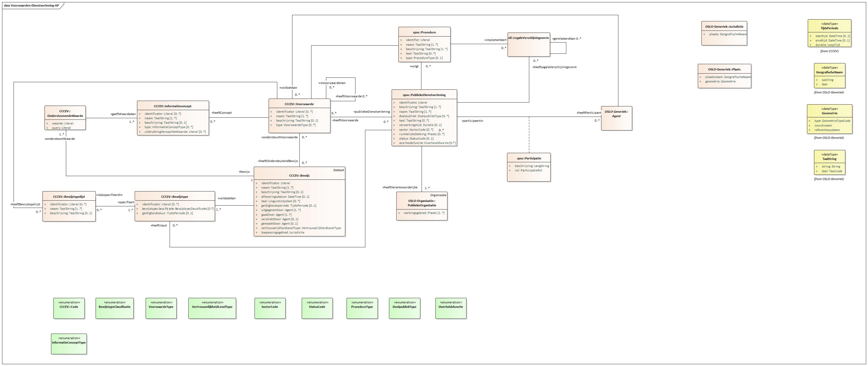Select the OSLO-Generiek::Agent class box
868x366 pixels.
tap(616, 118)
